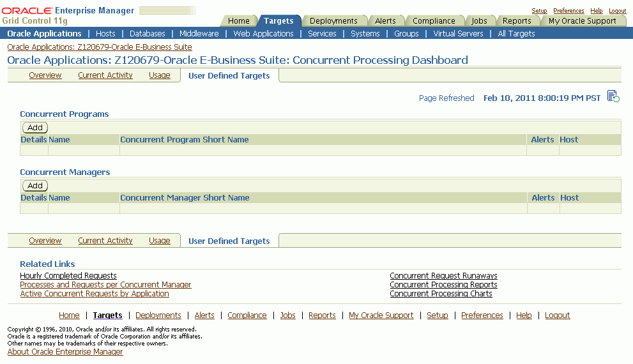
Task: Open All Targets in the subnavigation bar
Action: [516, 33]
